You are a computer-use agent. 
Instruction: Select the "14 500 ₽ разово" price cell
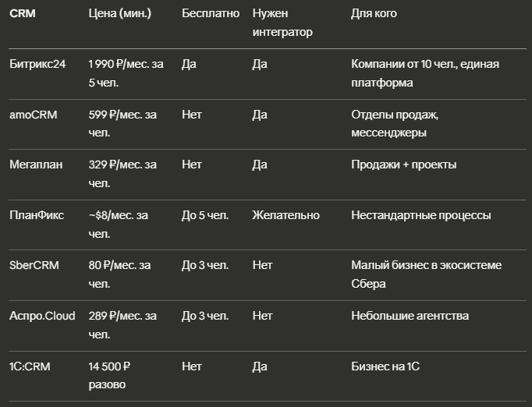coord(110,375)
